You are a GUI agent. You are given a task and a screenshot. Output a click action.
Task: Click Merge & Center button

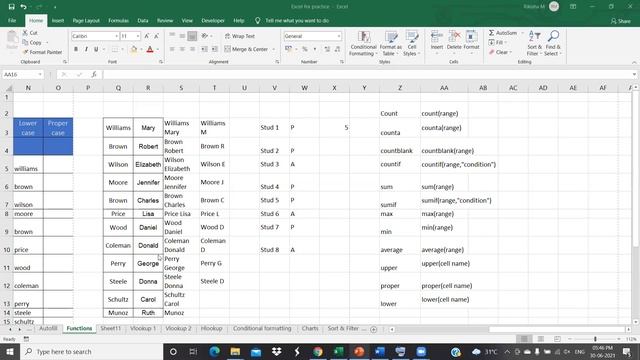tap(246, 49)
